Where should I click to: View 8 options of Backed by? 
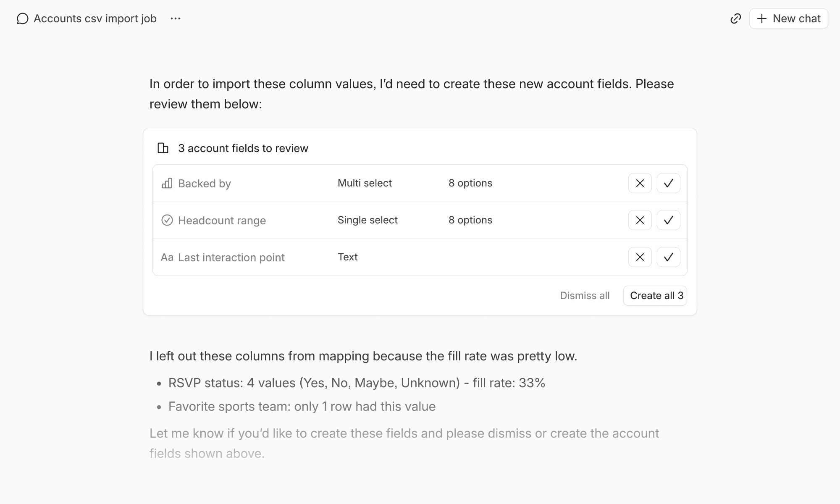pos(470,183)
